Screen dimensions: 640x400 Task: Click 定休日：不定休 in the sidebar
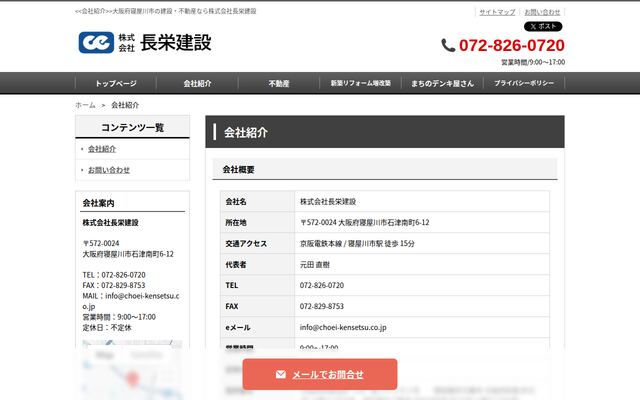107,327
